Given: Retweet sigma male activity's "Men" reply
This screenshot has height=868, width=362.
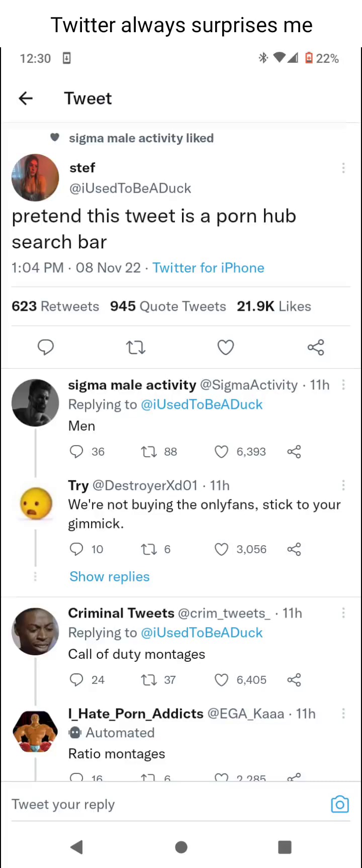Looking at the screenshot, I should pyautogui.click(x=149, y=452).
